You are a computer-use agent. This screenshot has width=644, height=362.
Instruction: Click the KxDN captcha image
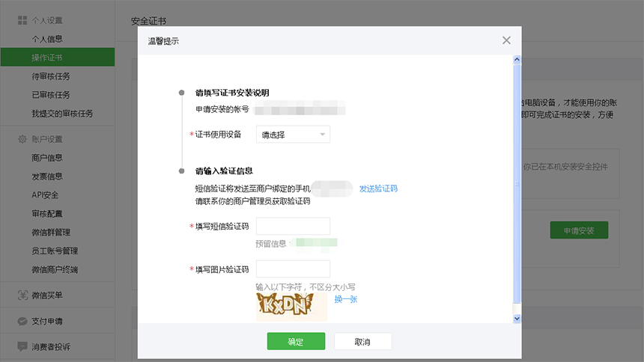(291, 307)
